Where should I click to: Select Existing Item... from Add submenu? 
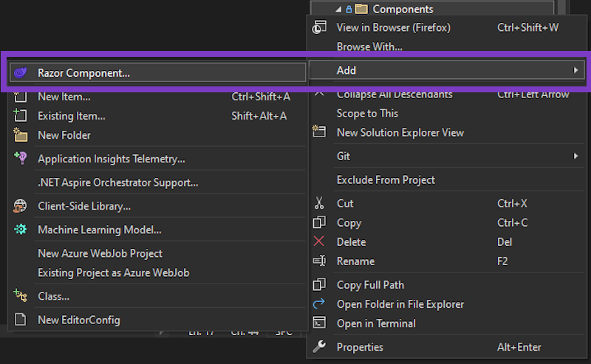(72, 116)
